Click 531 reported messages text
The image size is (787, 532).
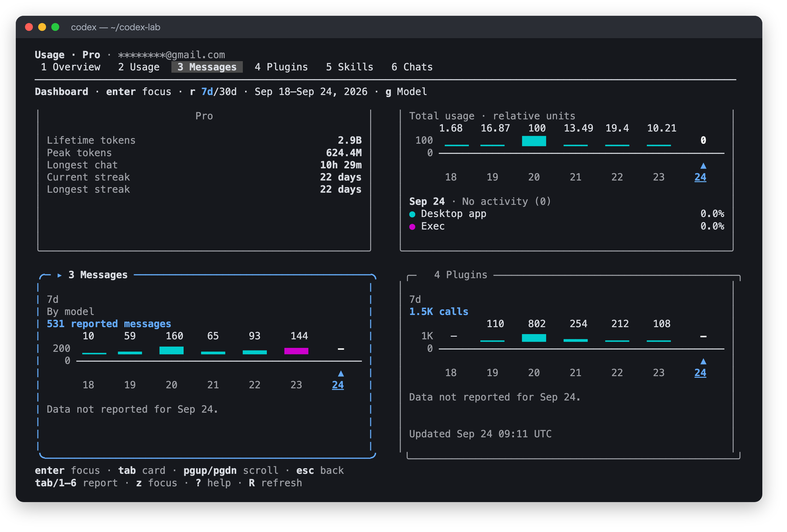coord(109,324)
